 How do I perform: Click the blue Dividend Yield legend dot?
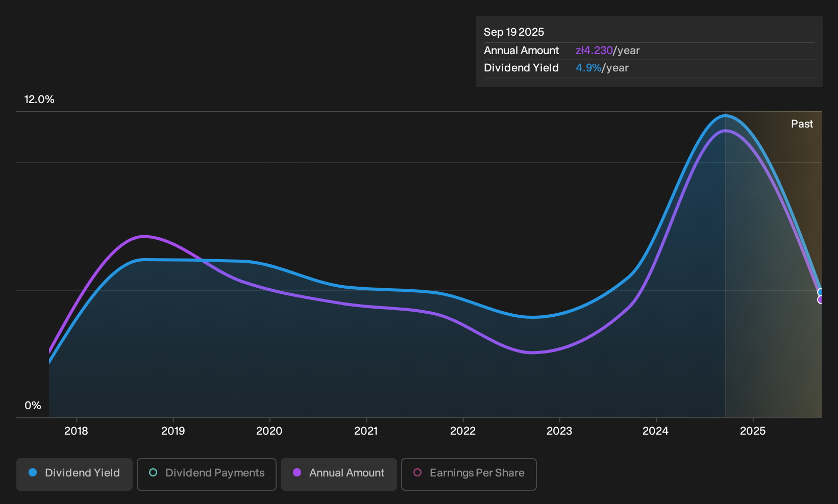pyautogui.click(x=33, y=472)
